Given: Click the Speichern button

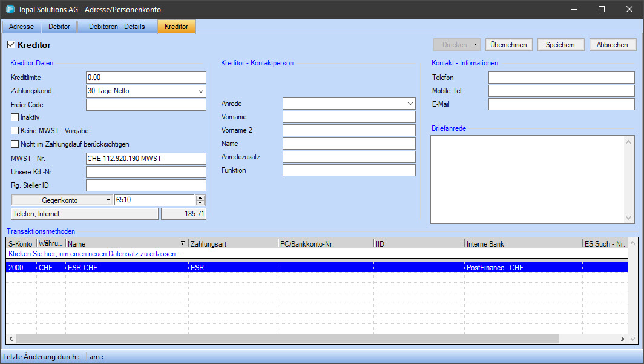Looking at the screenshot, I should [560, 45].
